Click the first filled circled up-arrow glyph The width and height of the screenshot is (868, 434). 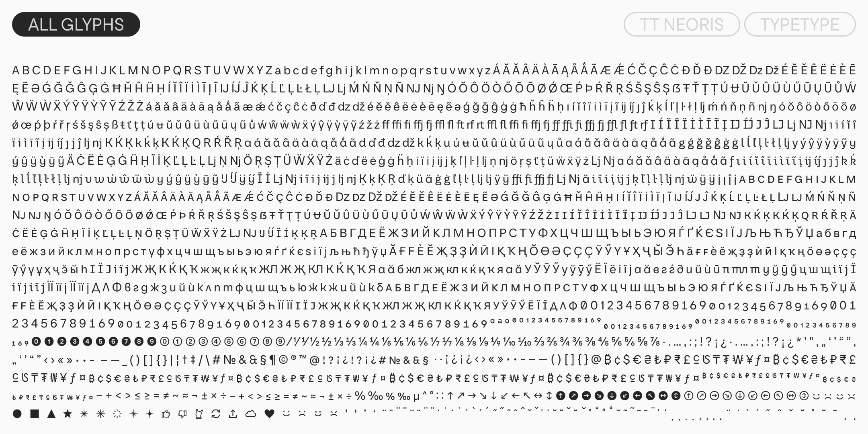pyautogui.click(x=561, y=396)
